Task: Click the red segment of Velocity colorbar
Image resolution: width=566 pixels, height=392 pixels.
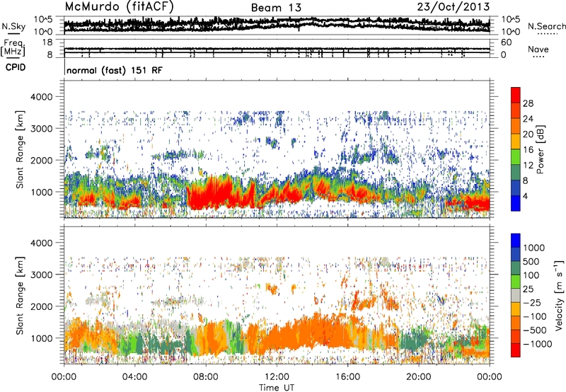Action: coord(516,350)
